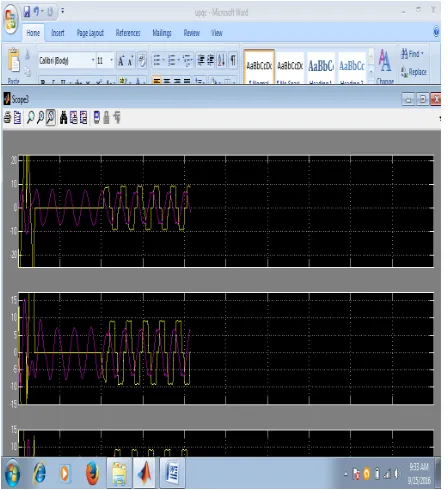This screenshot has width=448, height=490.
Task: Click the Grow Font icon
Action: [x=121, y=61]
